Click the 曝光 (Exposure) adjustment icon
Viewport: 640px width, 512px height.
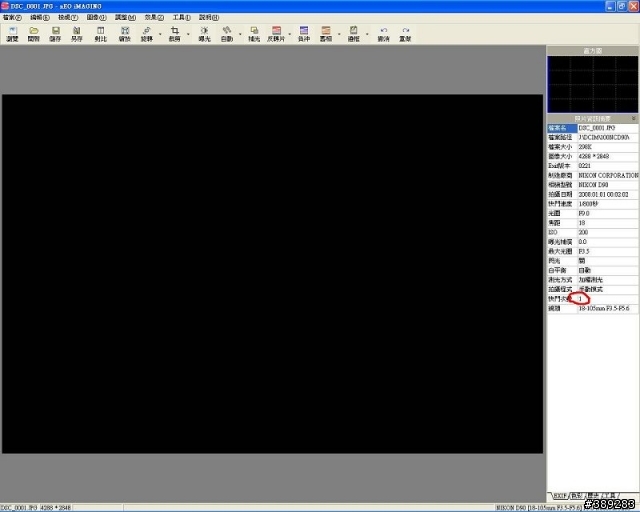point(204,34)
